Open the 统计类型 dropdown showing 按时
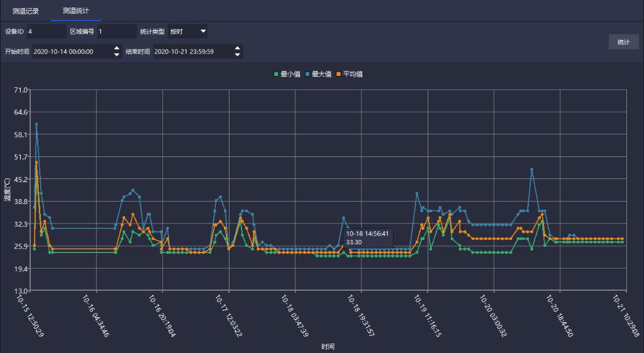Screen dimensions: 644x353 click(x=187, y=31)
